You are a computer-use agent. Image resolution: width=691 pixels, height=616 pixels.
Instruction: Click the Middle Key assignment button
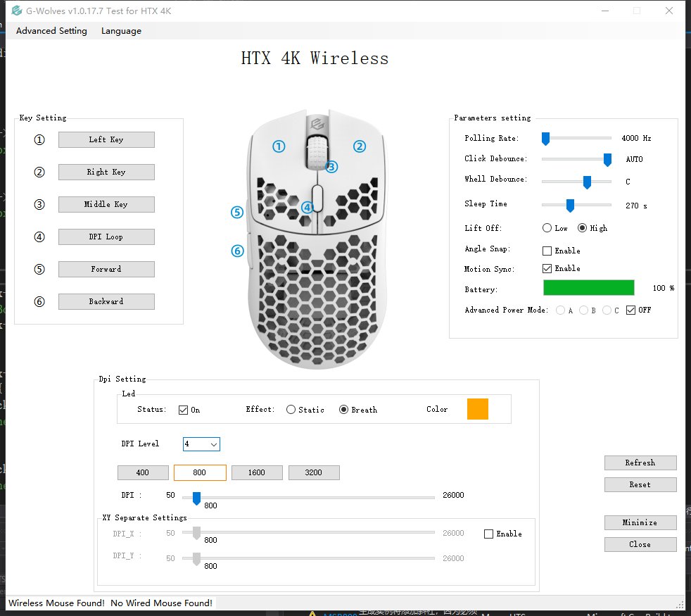pyautogui.click(x=106, y=204)
